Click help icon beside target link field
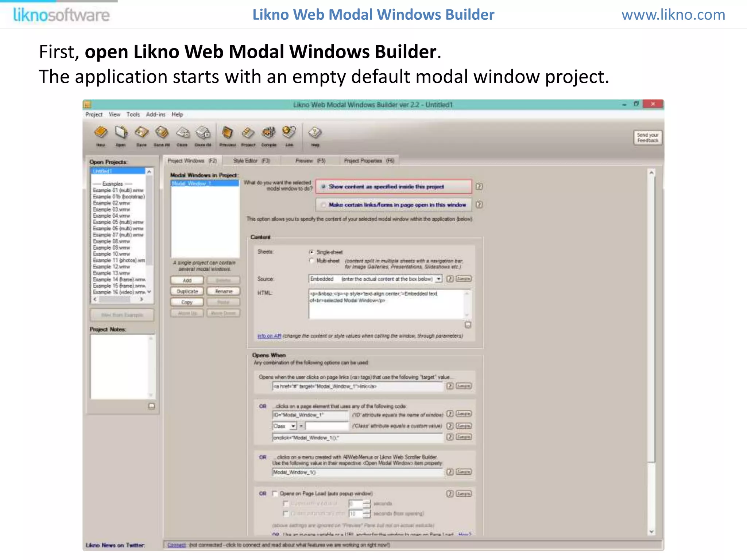Image resolution: width=747 pixels, height=560 pixels. pyautogui.click(x=450, y=386)
